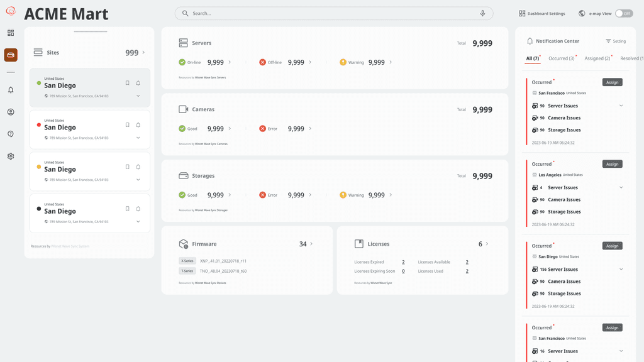Assign the first San Francisco notification
Screen dimensions: 644x362
pos(613,82)
